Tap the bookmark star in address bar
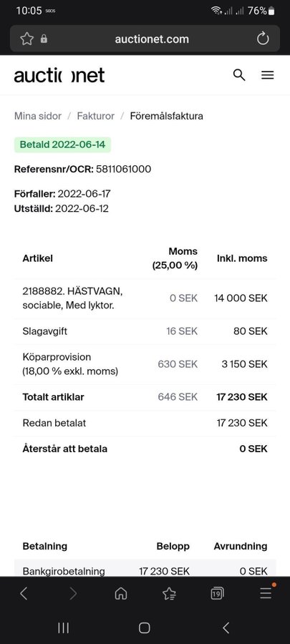This screenshot has height=644, width=290. [26, 39]
